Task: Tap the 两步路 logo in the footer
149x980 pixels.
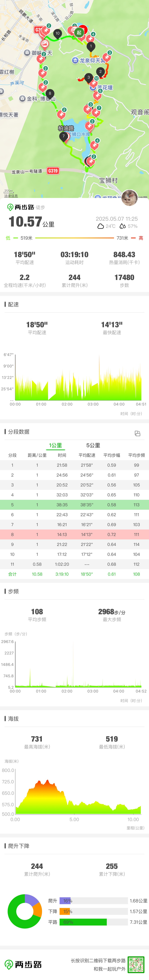Action: click(x=23, y=964)
